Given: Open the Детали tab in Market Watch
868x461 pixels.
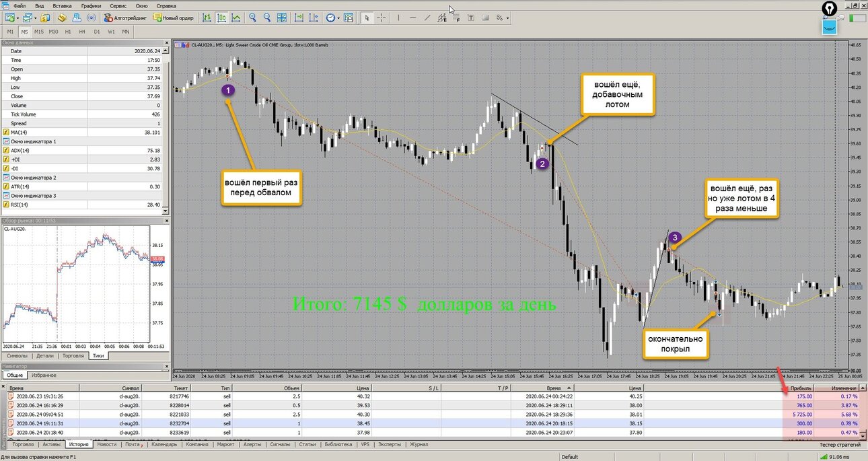Looking at the screenshot, I should click(x=45, y=355).
